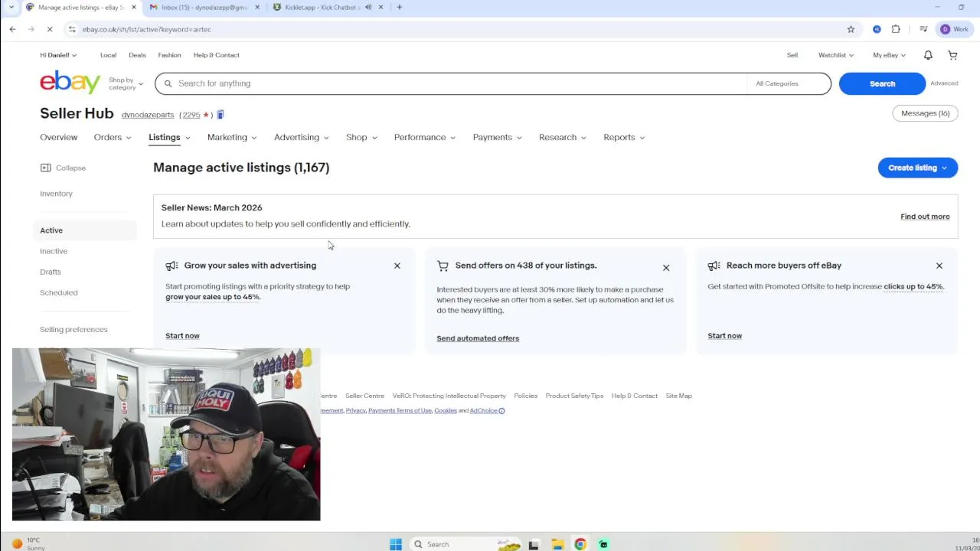Open Selling preferences in the sidebar
This screenshot has width=980, height=551.
tap(73, 329)
